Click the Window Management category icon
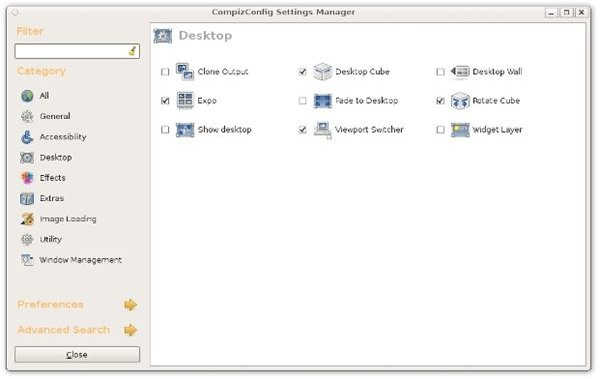 tap(27, 260)
